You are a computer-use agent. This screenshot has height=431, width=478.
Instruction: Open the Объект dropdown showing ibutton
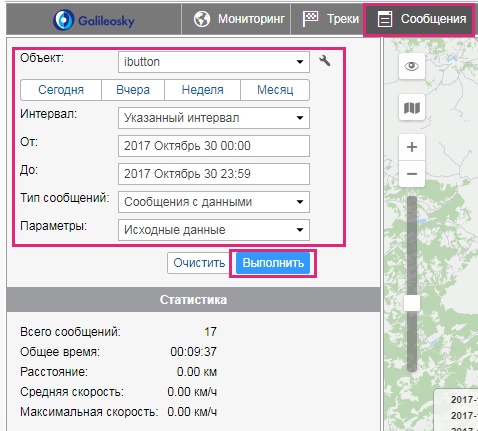[x=214, y=62]
